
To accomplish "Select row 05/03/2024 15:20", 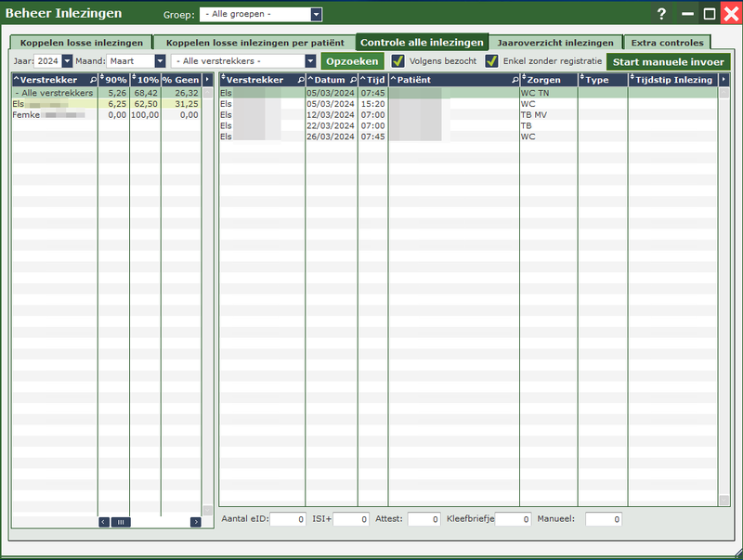I will coord(468,104).
